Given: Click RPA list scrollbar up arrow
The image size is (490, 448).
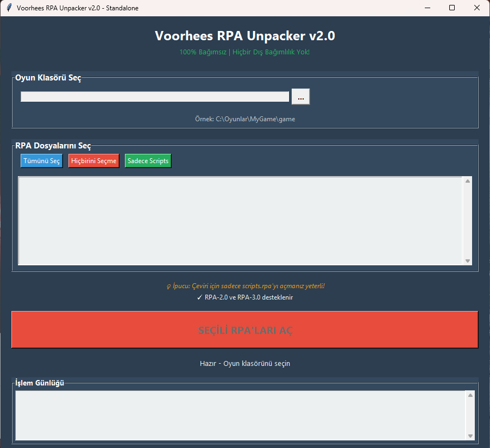Looking at the screenshot, I should pyautogui.click(x=468, y=181).
